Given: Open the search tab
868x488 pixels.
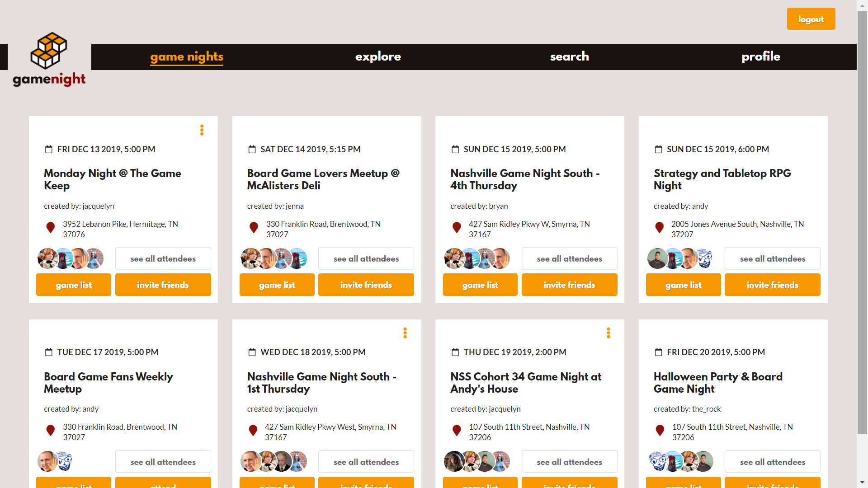Looking at the screenshot, I should coord(569,56).
